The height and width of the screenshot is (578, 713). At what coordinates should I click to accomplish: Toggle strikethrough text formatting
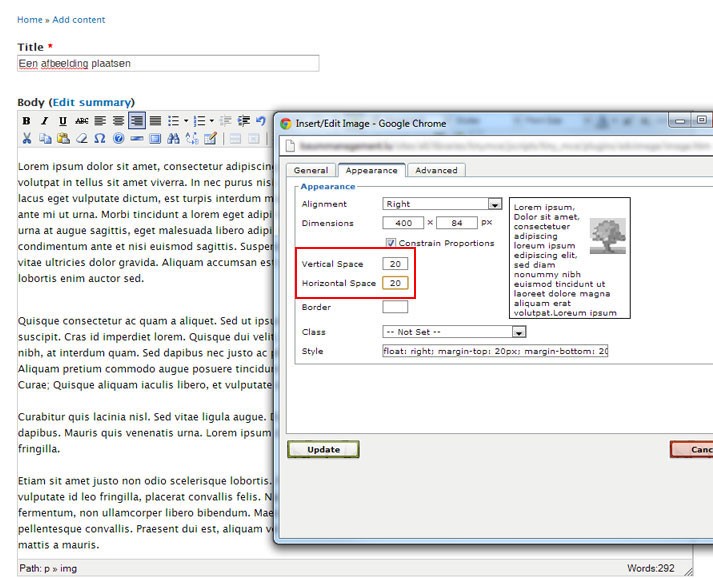coord(81,121)
